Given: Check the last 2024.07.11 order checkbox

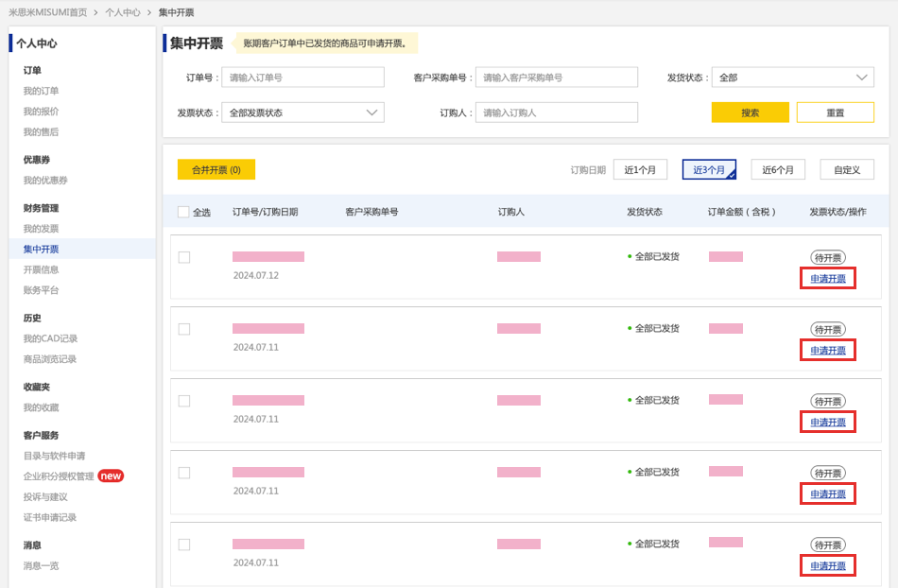Looking at the screenshot, I should [183, 545].
